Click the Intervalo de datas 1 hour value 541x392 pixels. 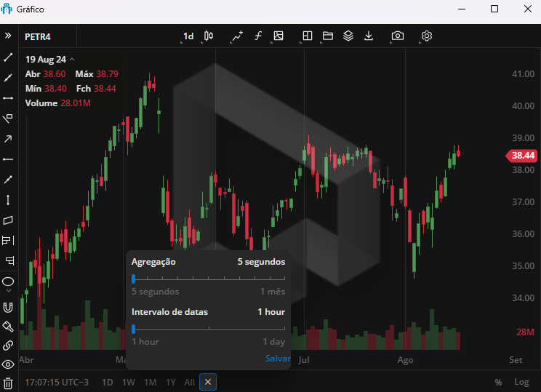271,312
